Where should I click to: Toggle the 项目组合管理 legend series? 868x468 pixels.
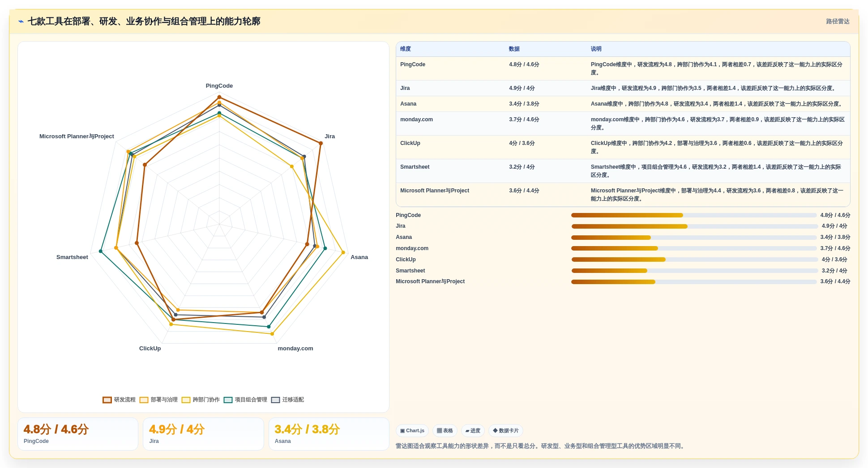point(245,400)
